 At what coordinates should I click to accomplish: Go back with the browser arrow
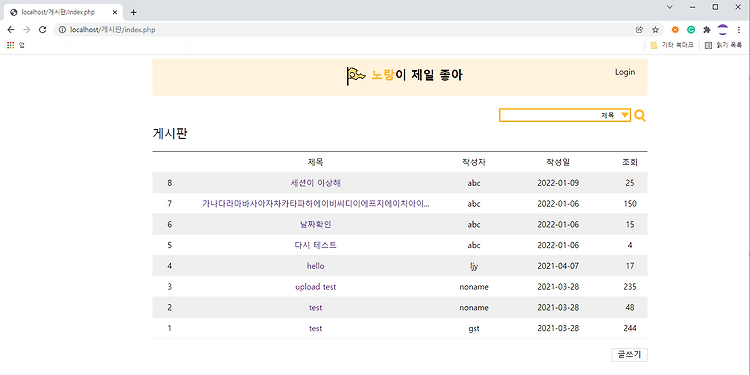(x=11, y=30)
